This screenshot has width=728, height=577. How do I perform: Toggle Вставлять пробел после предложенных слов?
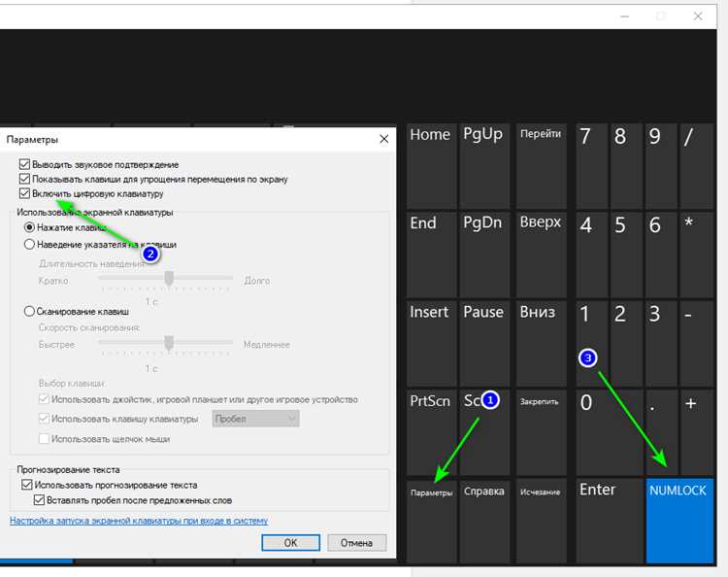point(39,500)
